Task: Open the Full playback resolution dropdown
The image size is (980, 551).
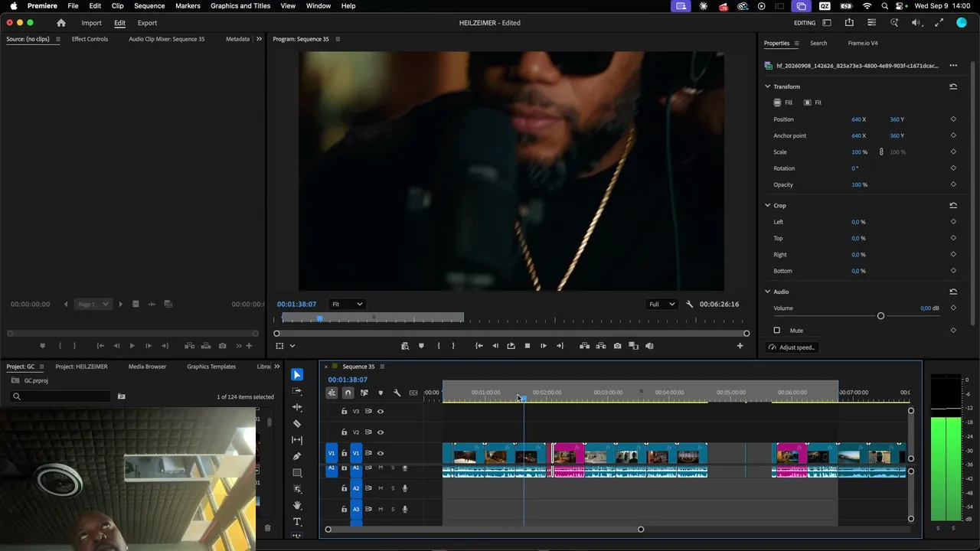Action: point(662,304)
